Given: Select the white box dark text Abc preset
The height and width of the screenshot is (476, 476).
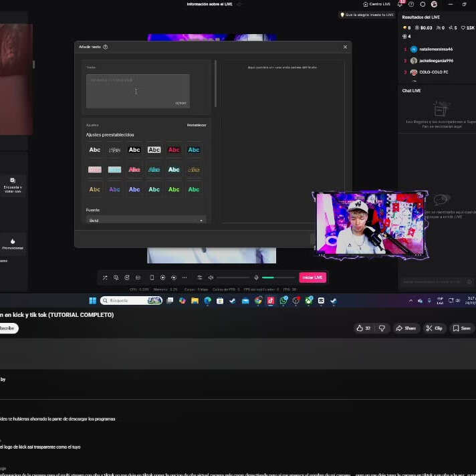Looking at the screenshot, I should coord(154,150).
